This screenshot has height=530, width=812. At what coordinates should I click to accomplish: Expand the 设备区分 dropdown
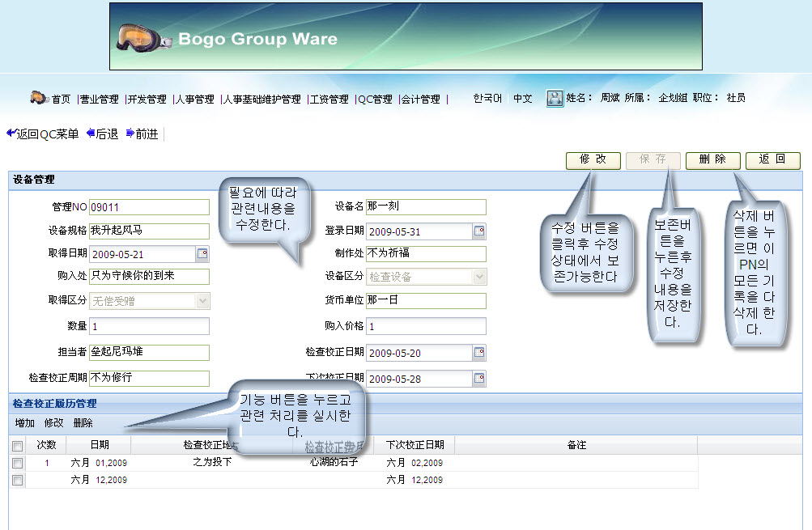click(x=479, y=277)
